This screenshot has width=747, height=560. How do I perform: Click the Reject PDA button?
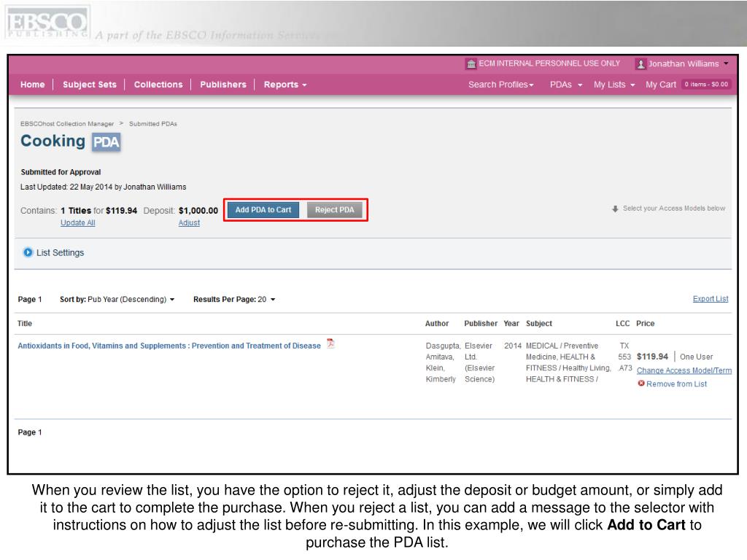point(334,210)
